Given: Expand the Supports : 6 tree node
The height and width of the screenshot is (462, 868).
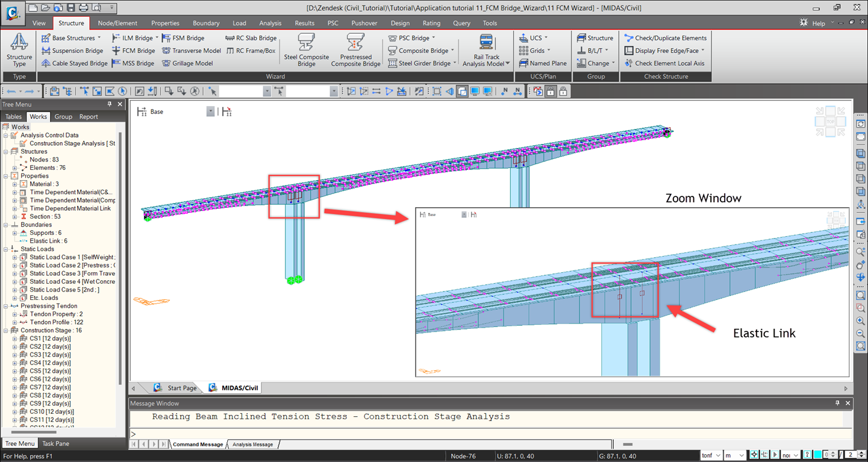Looking at the screenshot, I should [14, 233].
